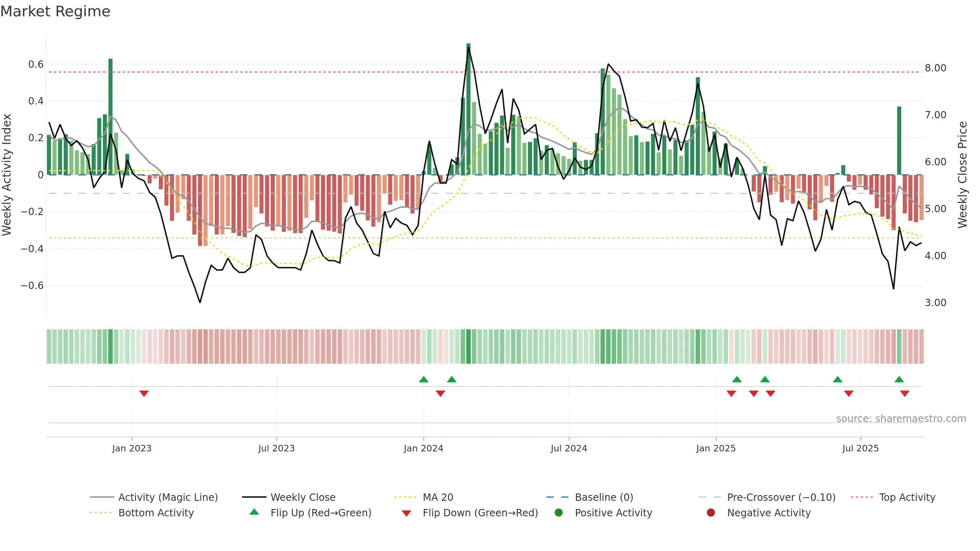Toggle the Top Activity legend entry
This screenshot has height=551, width=980.
tap(893, 497)
